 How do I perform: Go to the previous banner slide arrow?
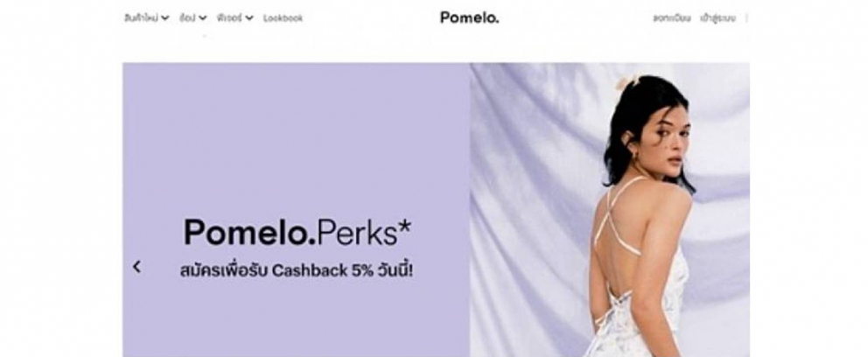coord(136,267)
